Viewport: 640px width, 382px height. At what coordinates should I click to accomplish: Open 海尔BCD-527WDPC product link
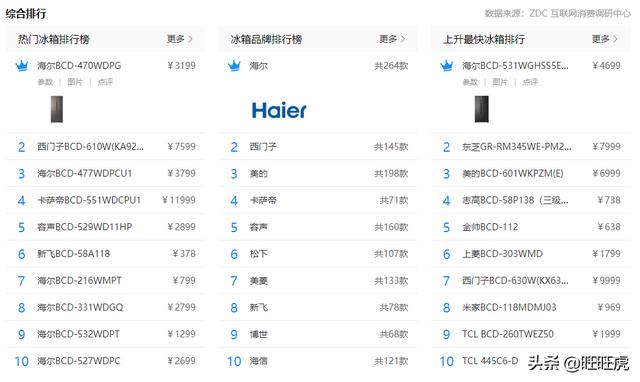(x=79, y=361)
